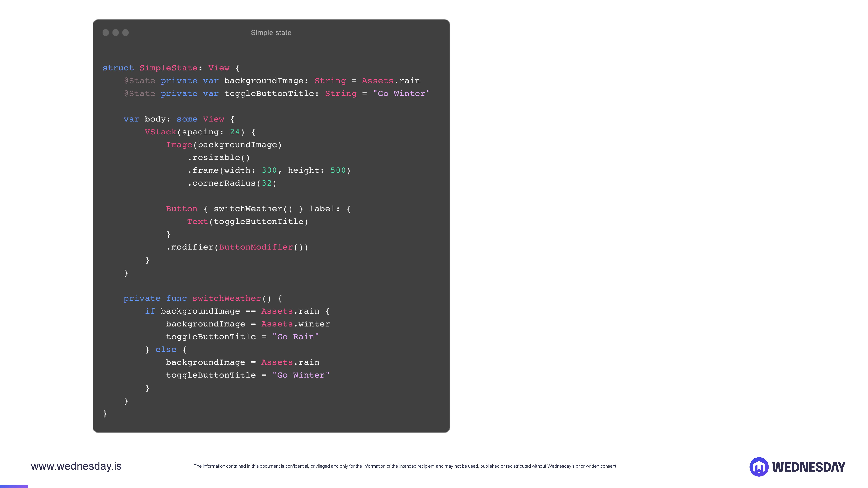Image resolution: width=868 pixels, height=488 pixels.
Task: Click 'Assets.rain' in the if condition
Action: click(x=291, y=311)
